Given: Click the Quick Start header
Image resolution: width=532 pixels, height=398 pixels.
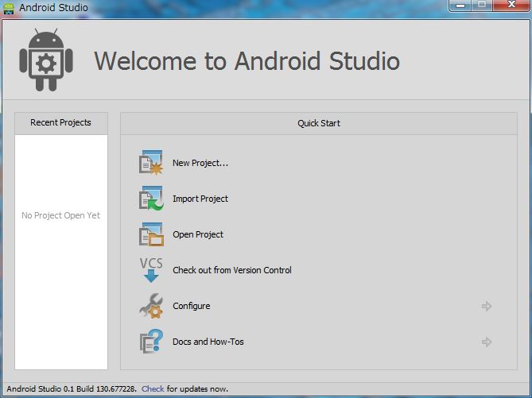Looking at the screenshot, I should point(319,123).
